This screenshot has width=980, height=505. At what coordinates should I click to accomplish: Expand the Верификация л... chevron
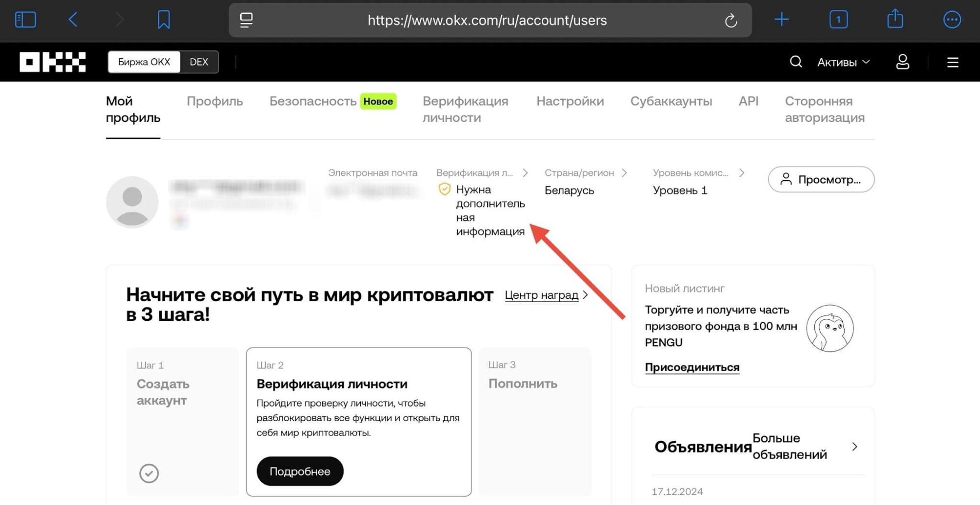coord(525,173)
